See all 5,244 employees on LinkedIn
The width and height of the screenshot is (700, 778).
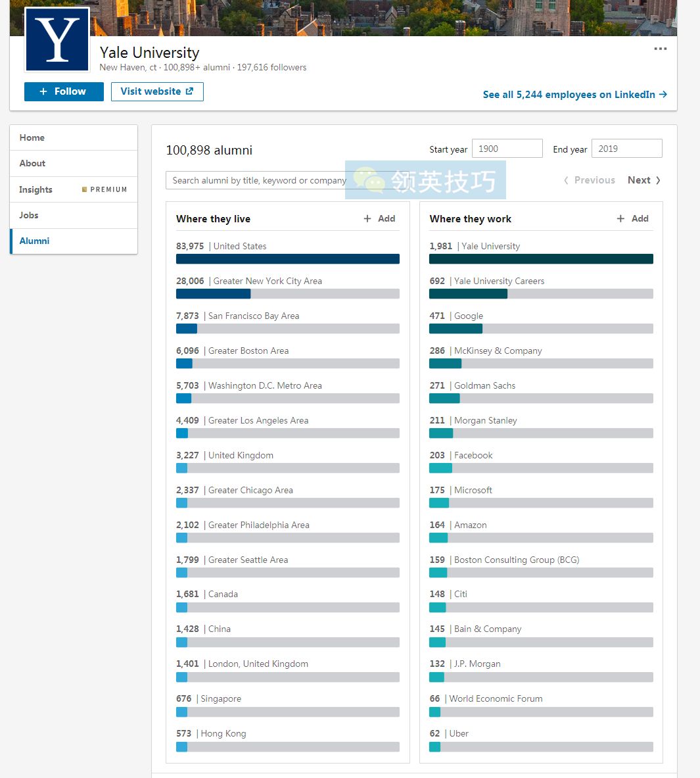coord(574,94)
